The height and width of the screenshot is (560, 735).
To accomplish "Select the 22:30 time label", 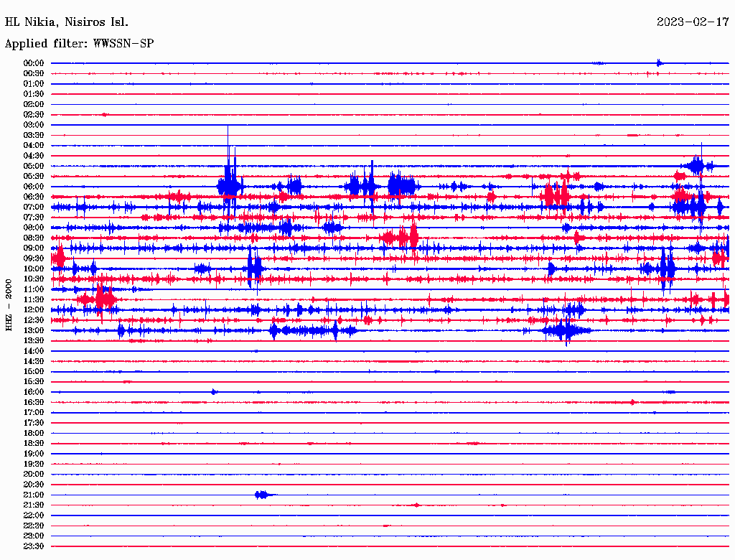I will (x=34, y=526).
